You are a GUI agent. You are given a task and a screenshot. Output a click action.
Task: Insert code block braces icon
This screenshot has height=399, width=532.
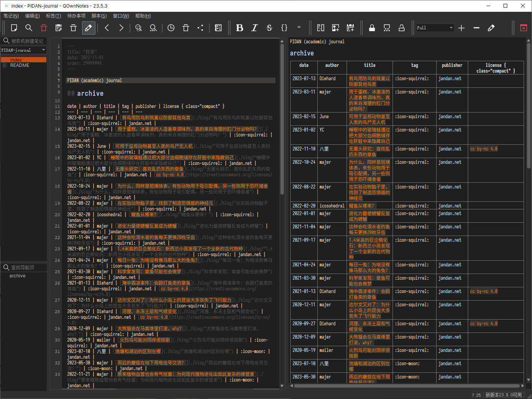click(284, 28)
